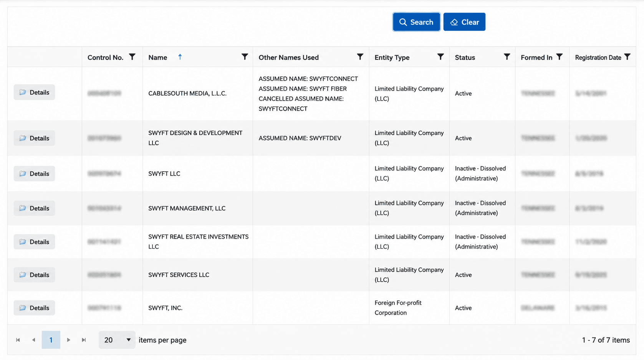Open the Formed In column filter

(x=560, y=57)
